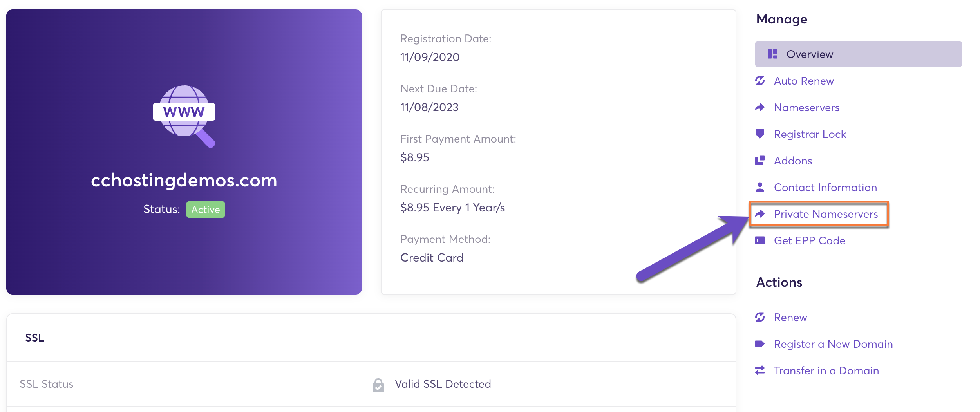Click the Get EPP Code icon
Viewport: 980px width, 412px height.
tap(760, 240)
